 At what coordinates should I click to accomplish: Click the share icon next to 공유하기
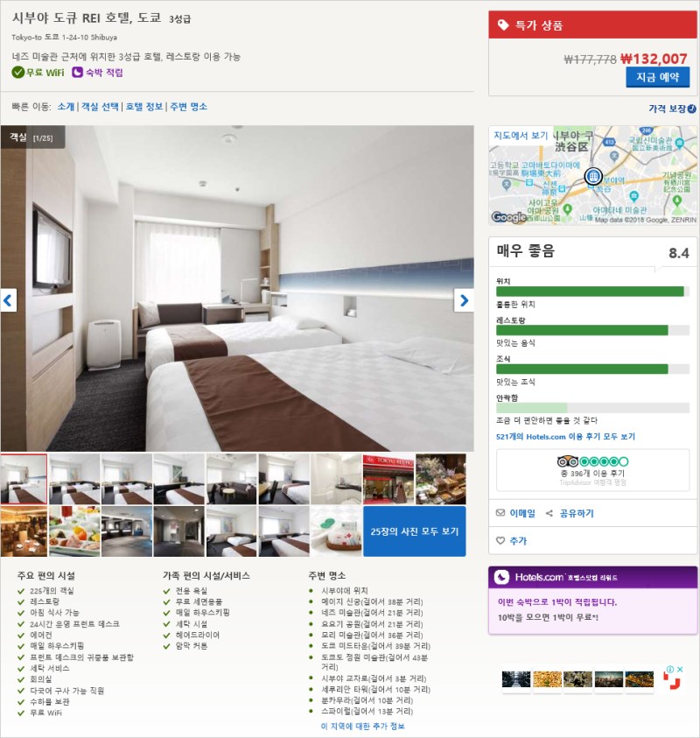click(549, 514)
